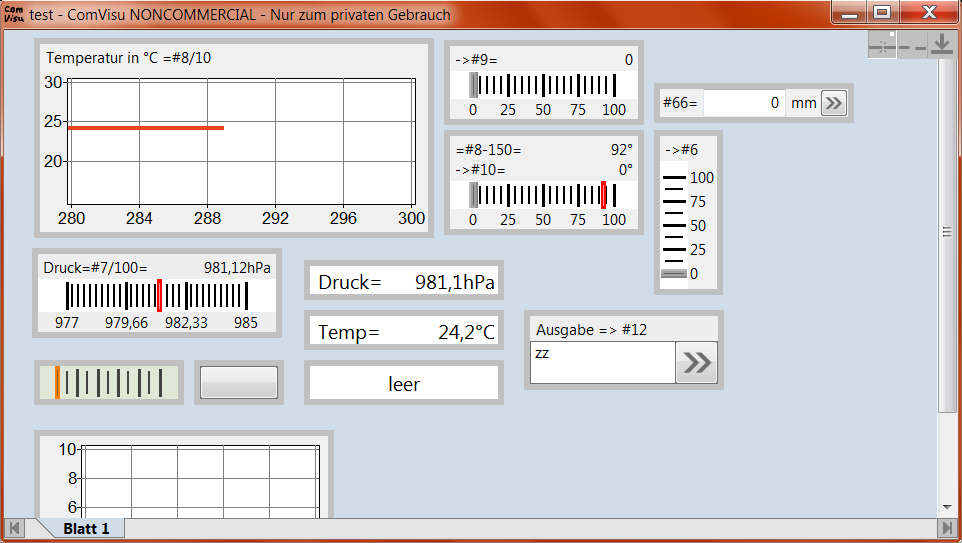This screenshot has height=543, width=962.
Task: Go to the last sheet using the right arrow
Action: click(947, 528)
